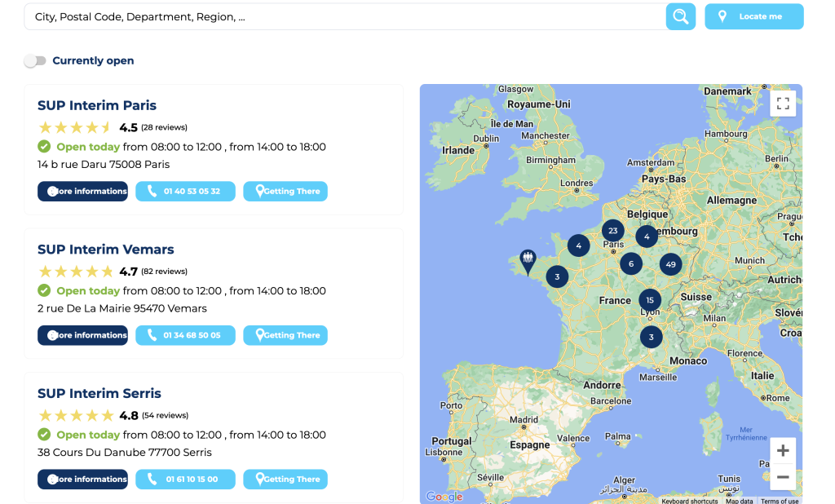The height and width of the screenshot is (504, 835).
Task: Click address 14 b rue Daru 75008 Paris
Action: tap(104, 164)
